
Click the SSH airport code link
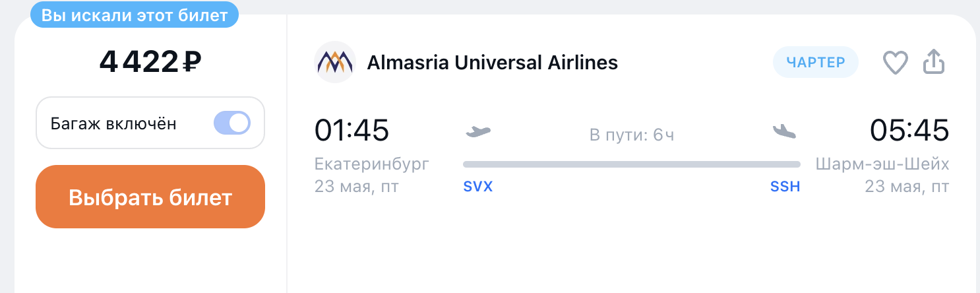click(785, 187)
